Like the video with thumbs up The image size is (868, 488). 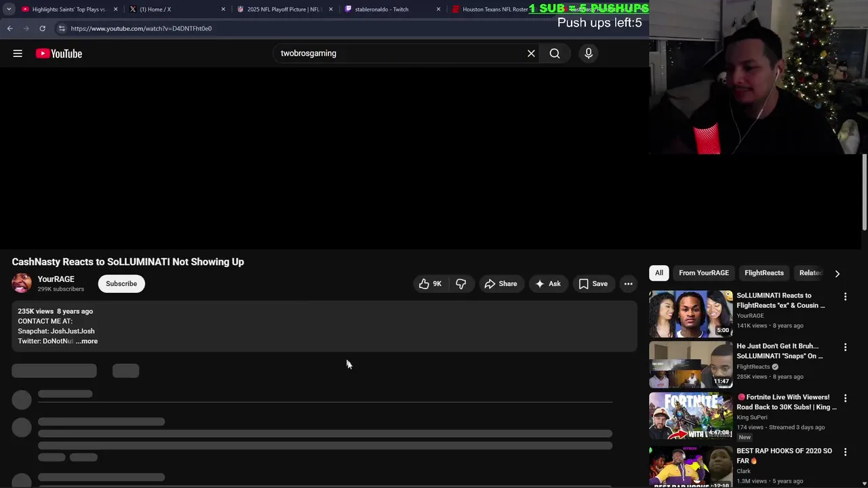431,284
